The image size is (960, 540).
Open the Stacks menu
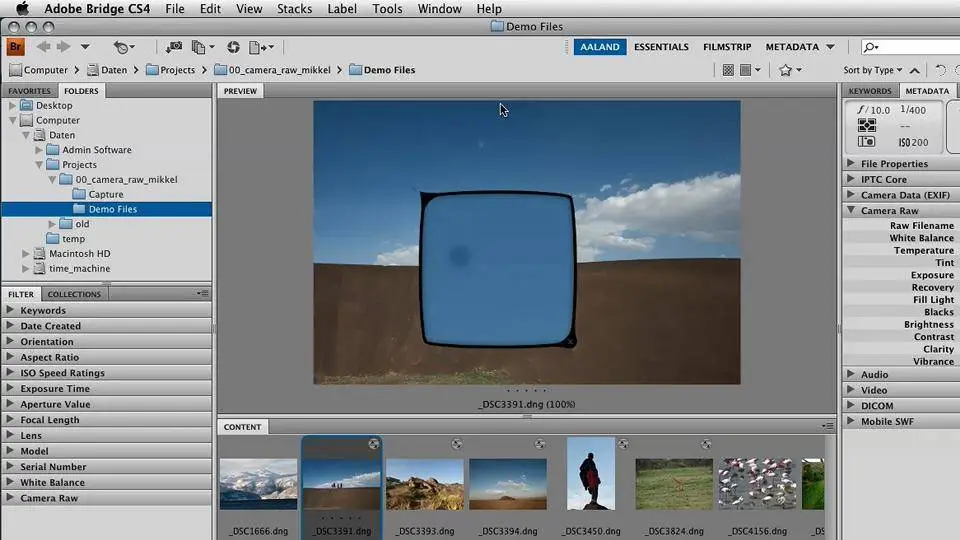coord(294,9)
